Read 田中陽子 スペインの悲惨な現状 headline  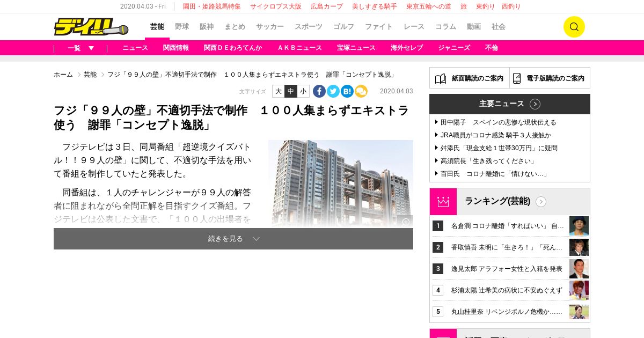coord(499,122)
